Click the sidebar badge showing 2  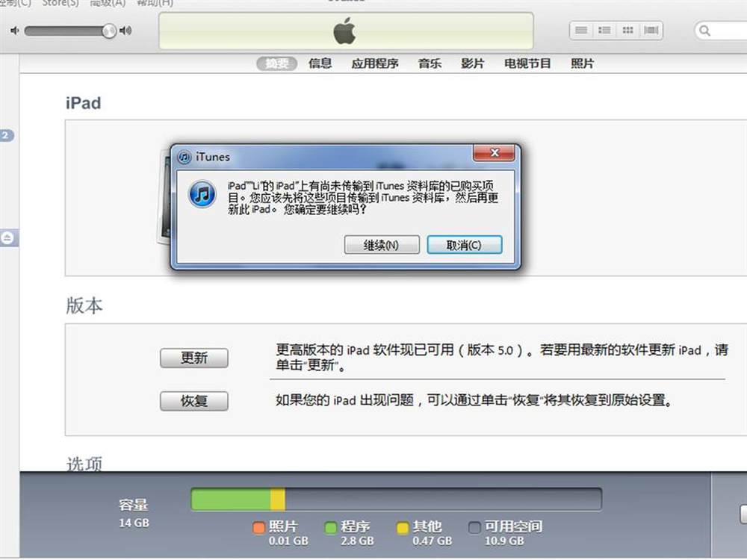pos(6,135)
